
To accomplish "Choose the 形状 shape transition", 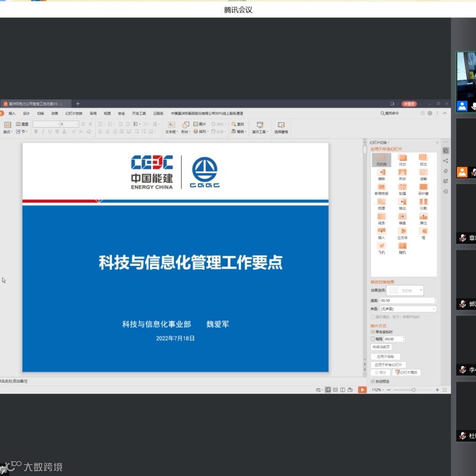I will 402,174.
